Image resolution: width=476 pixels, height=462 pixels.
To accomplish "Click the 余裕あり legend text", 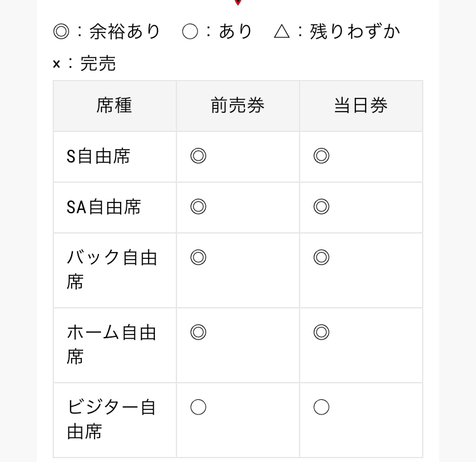I will 124,32.
